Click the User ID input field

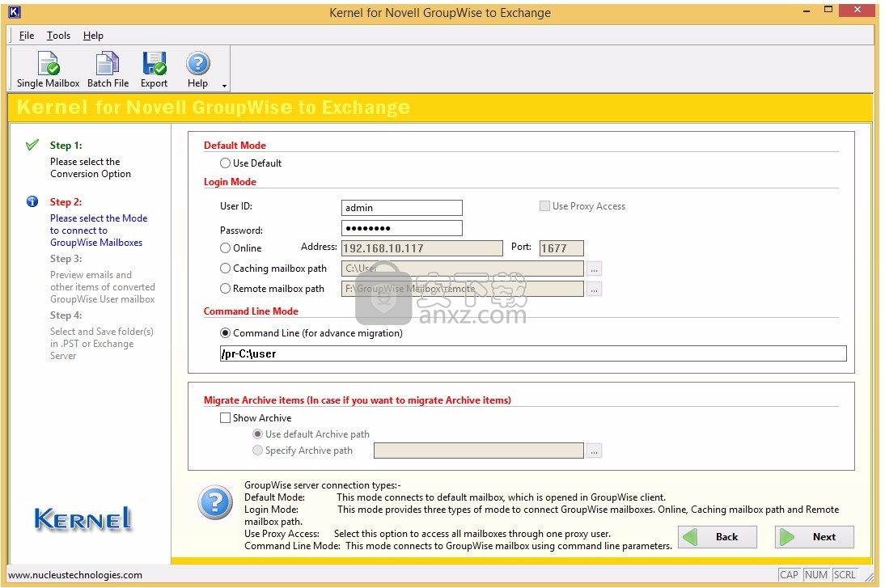(402, 208)
